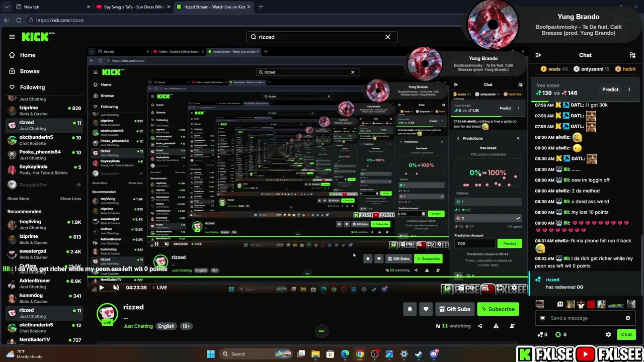Open the Kick sidebar hamburger menu
Viewport: 644px width, 362px height.
point(12,37)
